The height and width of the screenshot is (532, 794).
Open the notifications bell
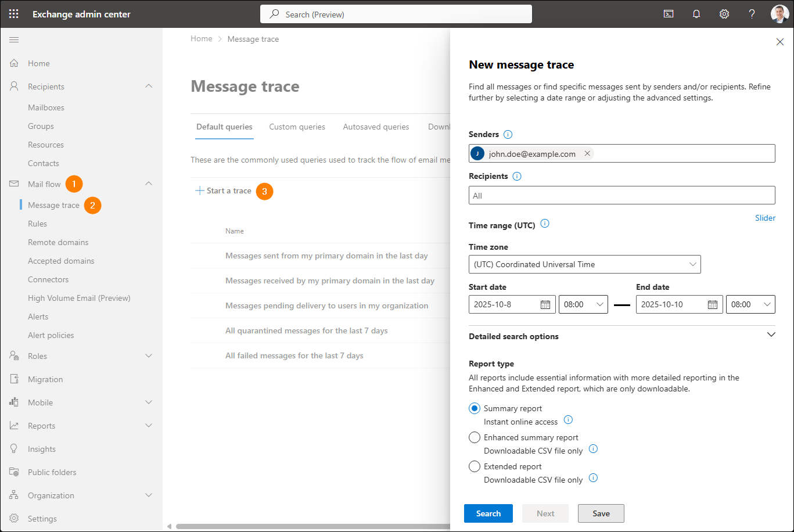[x=696, y=13]
